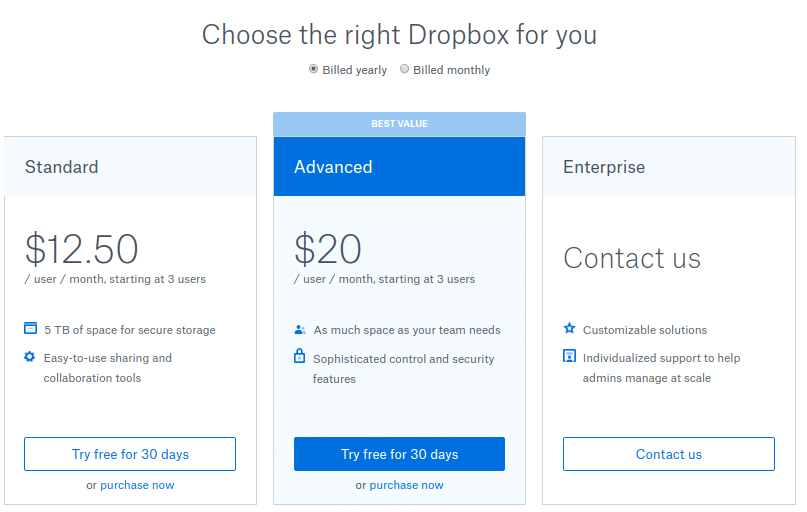The width and height of the screenshot is (807, 512).
Task: Click the $12.50 price text
Action: point(81,249)
